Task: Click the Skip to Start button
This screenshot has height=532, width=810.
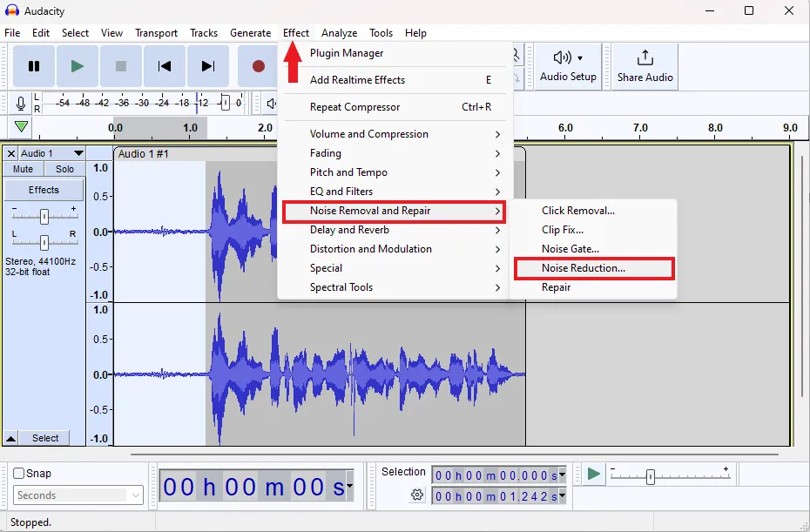Action: [165, 65]
